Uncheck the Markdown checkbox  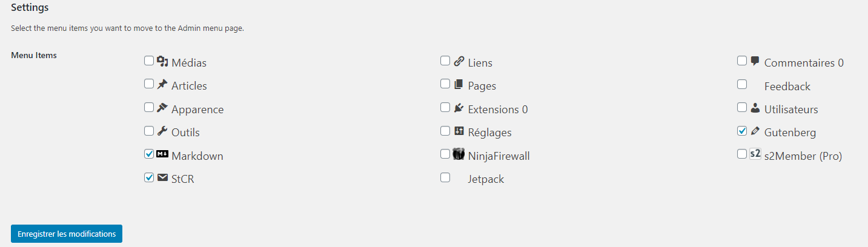point(149,154)
